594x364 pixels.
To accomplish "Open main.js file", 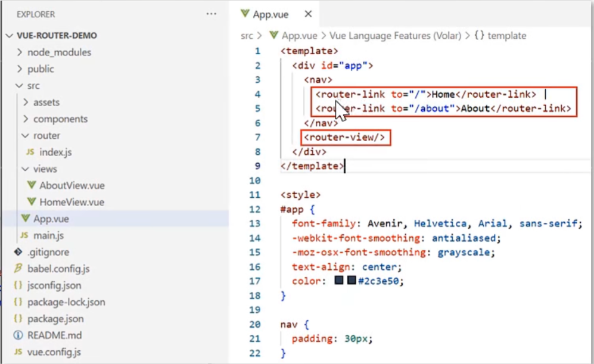I will (x=48, y=235).
